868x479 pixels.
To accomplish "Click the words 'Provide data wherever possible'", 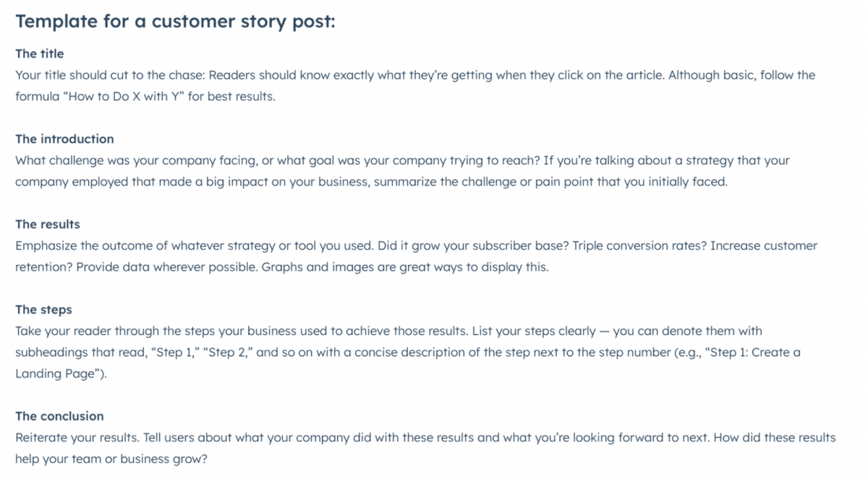I will click(167, 267).
